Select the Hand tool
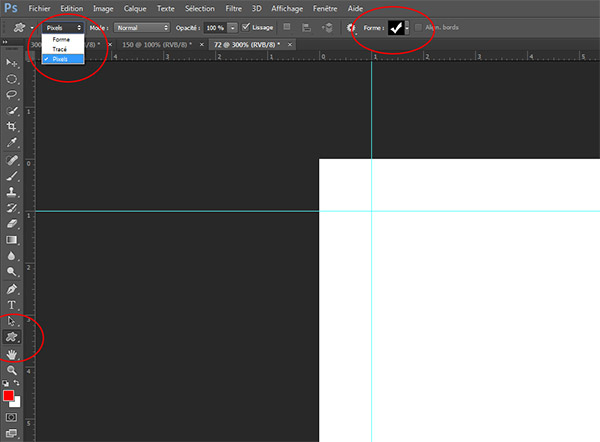The height and width of the screenshot is (442, 600). click(11, 354)
